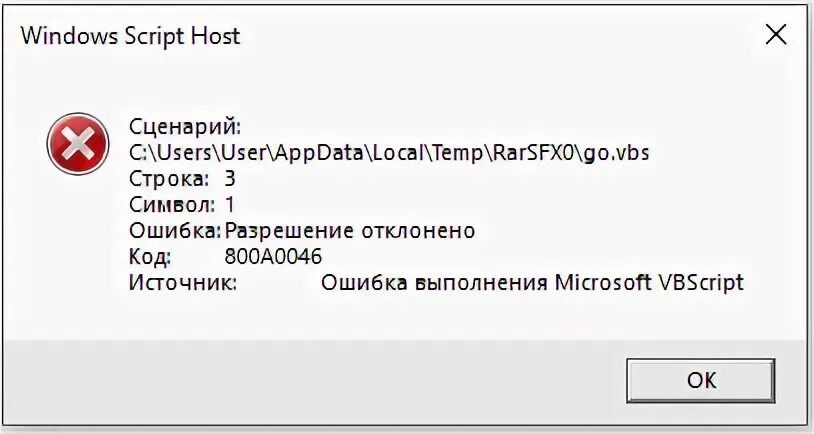Click the Ошибка выполнения Microsoft VBScript text

coord(532,283)
